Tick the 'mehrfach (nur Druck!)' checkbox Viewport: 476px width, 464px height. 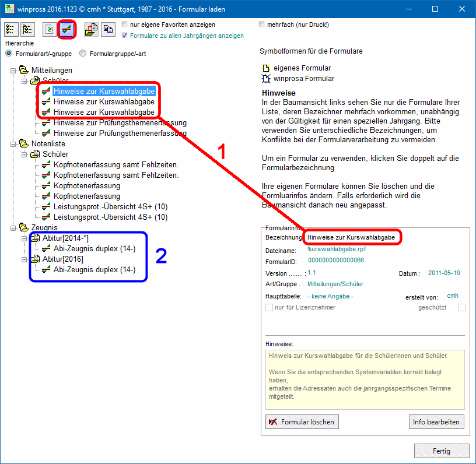(x=262, y=25)
